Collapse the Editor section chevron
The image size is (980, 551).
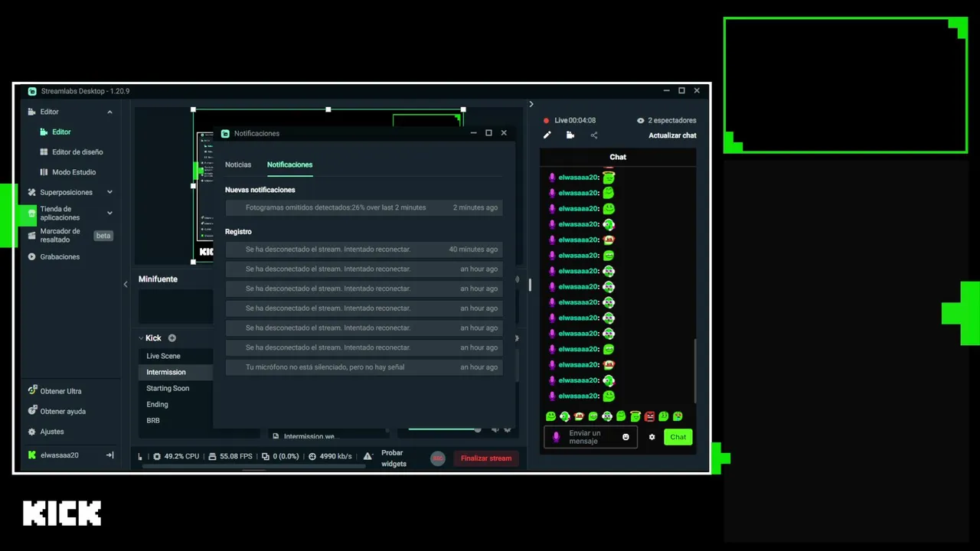[x=109, y=112]
